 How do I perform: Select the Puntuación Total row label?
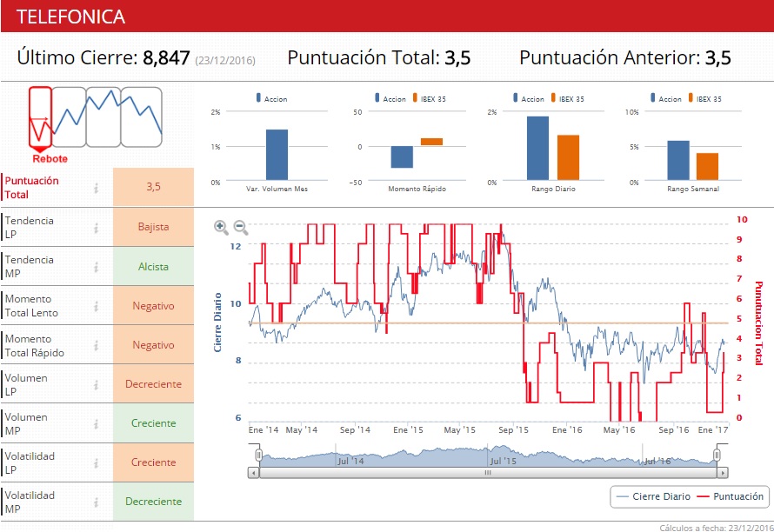coord(31,188)
